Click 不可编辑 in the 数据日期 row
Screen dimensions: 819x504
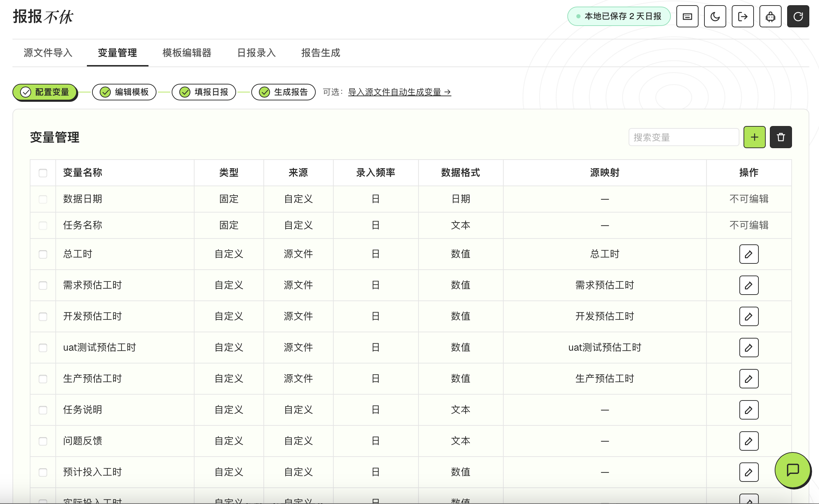pyautogui.click(x=749, y=199)
